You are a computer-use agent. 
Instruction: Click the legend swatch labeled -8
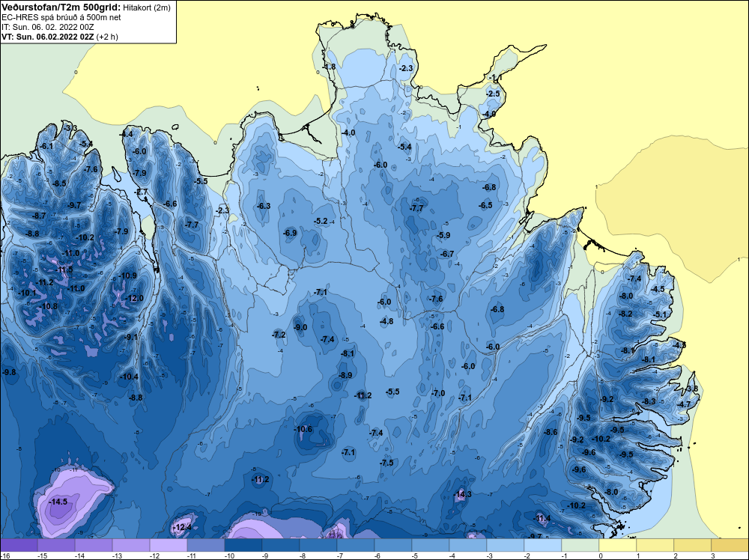click(x=318, y=545)
